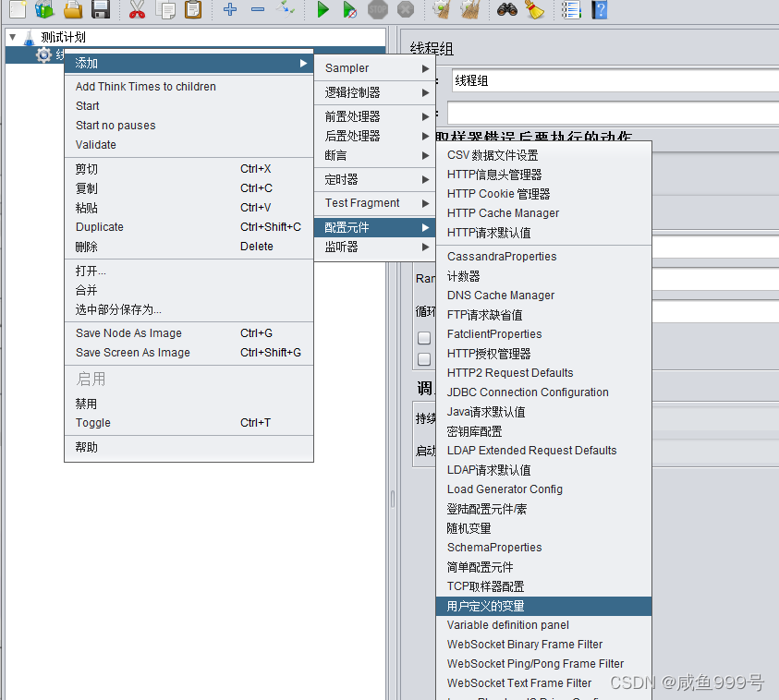Check the lower checkbox in thread group panel
Image resolution: width=779 pixels, height=700 pixels.
[x=424, y=359]
